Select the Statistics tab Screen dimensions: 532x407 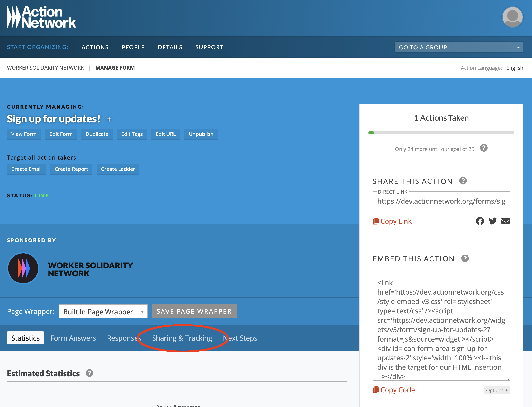[x=25, y=338]
